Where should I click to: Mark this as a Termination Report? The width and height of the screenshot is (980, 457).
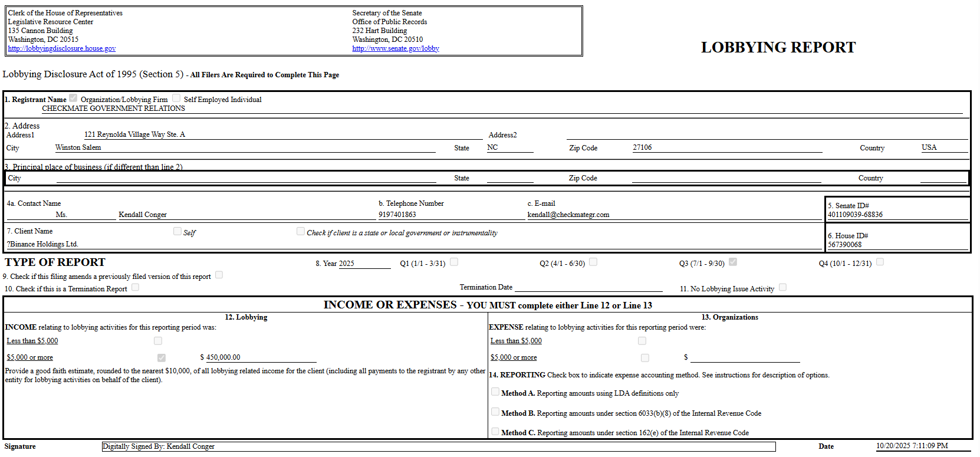click(x=135, y=287)
